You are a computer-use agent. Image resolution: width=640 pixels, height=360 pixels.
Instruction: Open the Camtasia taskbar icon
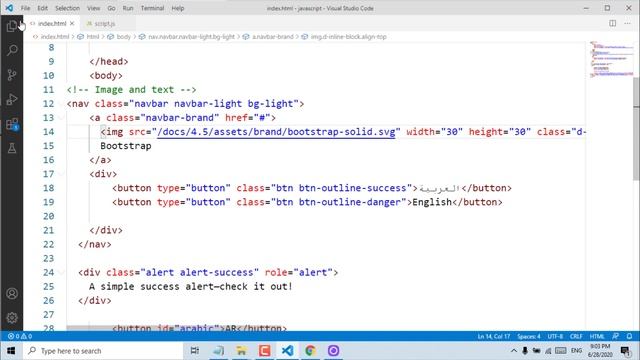(x=264, y=351)
